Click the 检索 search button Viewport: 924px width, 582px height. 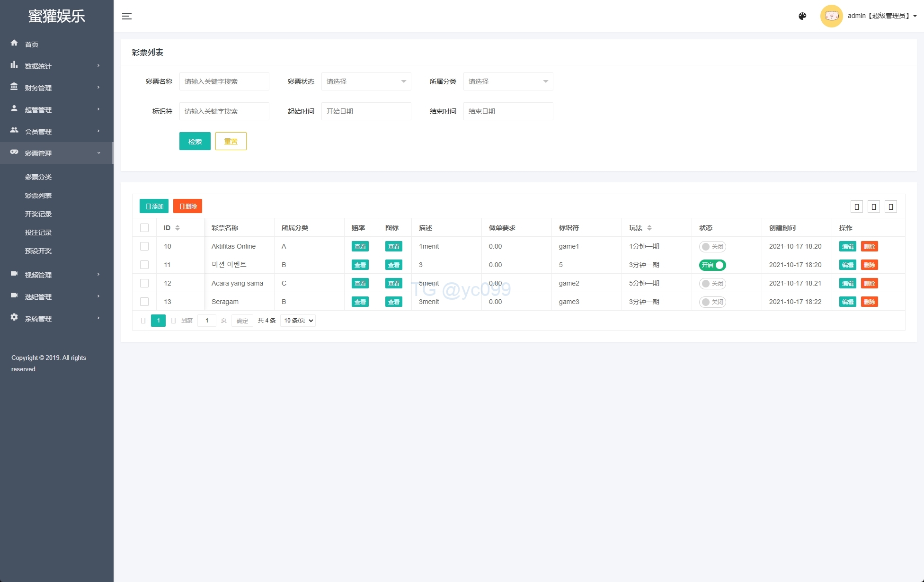coord(195,141)
